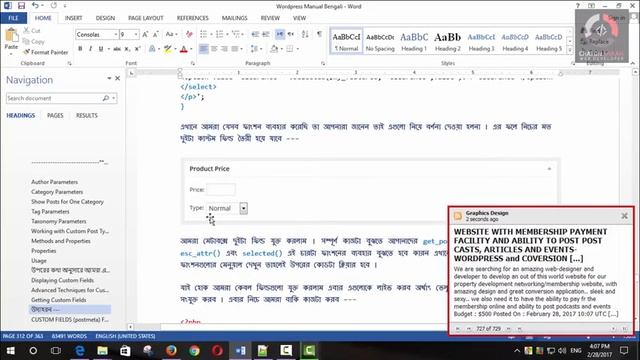
Task: Click the Paste clipboard icon
Action: pos(11,36)
